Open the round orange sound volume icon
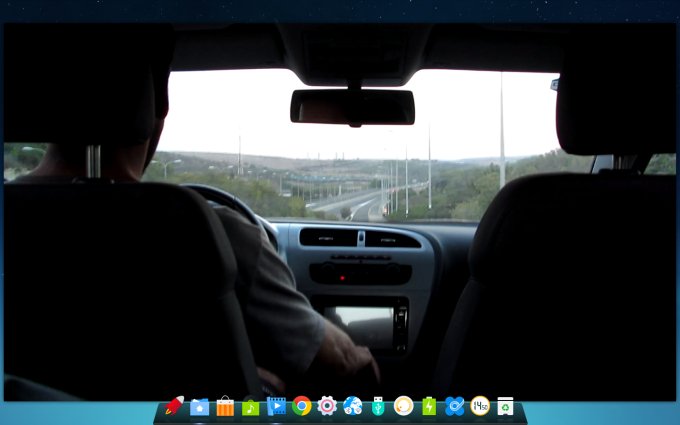 click(x=404, y=406)
